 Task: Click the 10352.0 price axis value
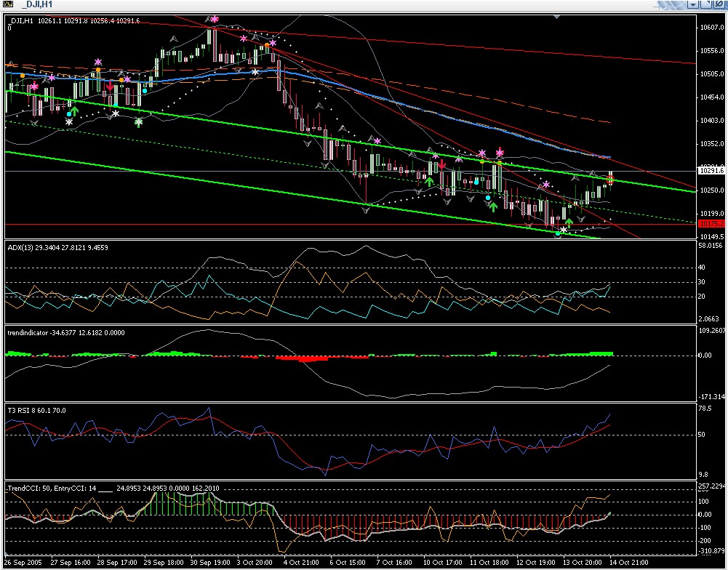tap(712, 144)
